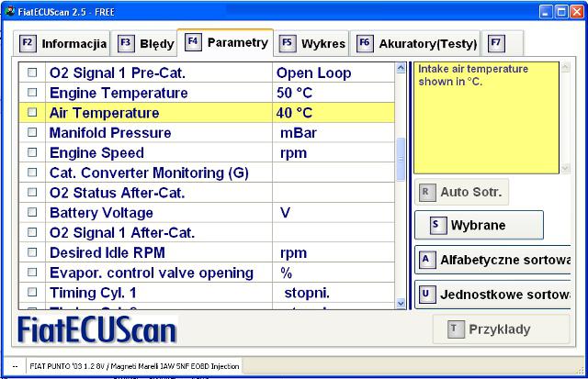
Task: Enable the Manifold Pressure checkbox
Action: coord(32,132)
